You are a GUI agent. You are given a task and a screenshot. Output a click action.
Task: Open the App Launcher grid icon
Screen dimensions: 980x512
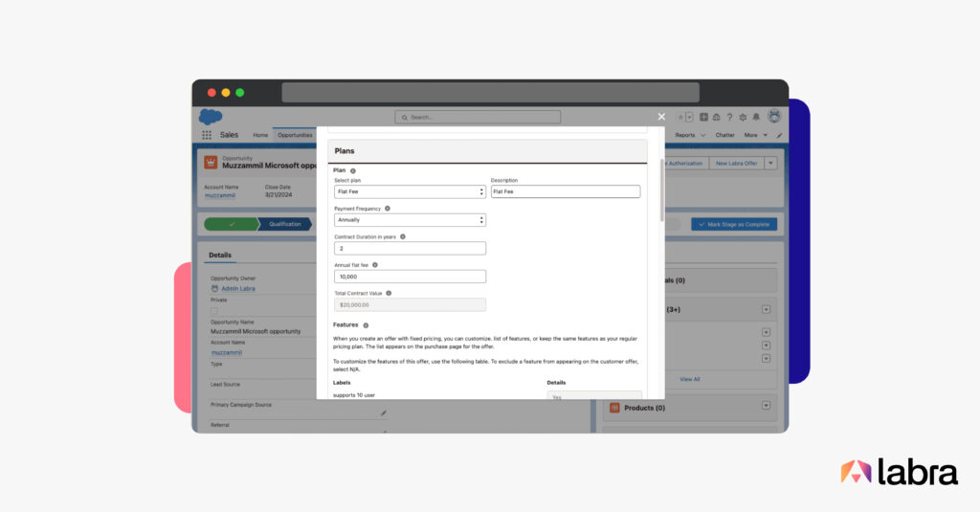pos(207,135)
